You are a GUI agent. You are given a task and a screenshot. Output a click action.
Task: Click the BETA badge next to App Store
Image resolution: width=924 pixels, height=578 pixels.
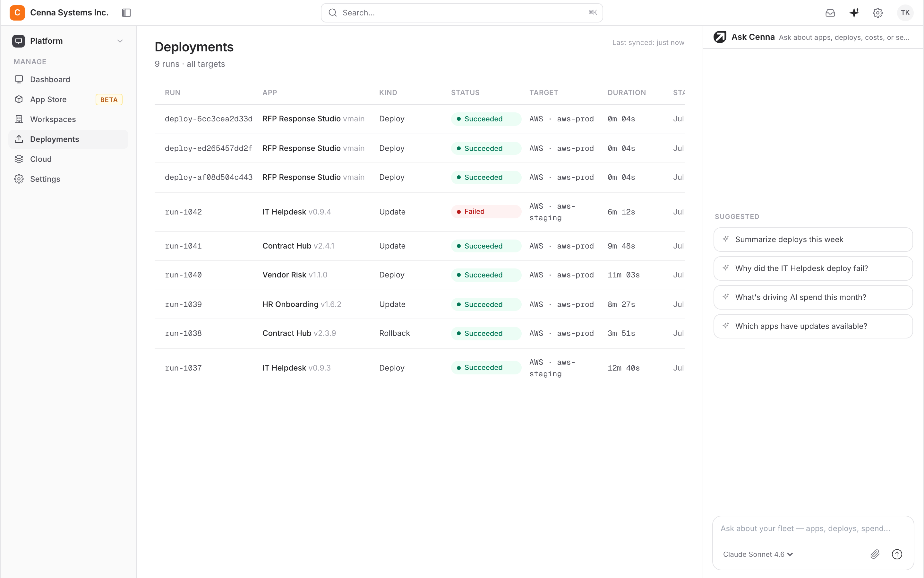tap(109, 100)
